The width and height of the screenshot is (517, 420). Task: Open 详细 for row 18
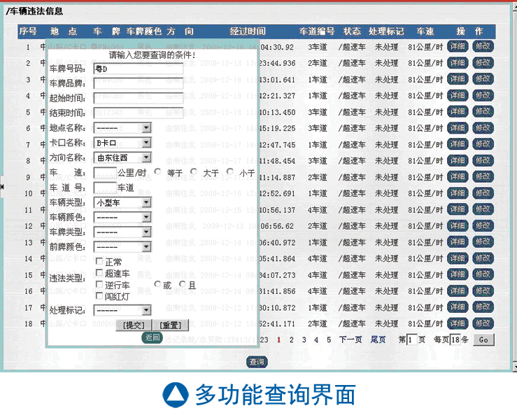tap(457, 323)
